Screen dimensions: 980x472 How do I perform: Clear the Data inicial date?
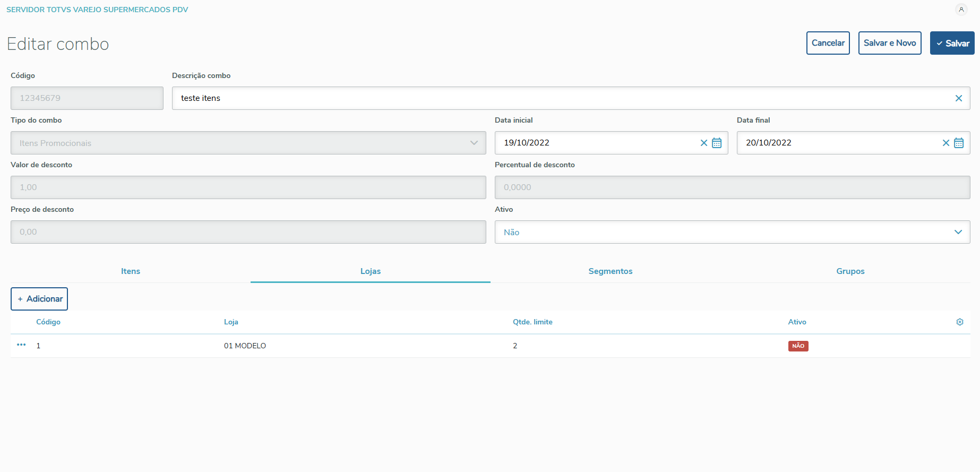coord(703,143)
